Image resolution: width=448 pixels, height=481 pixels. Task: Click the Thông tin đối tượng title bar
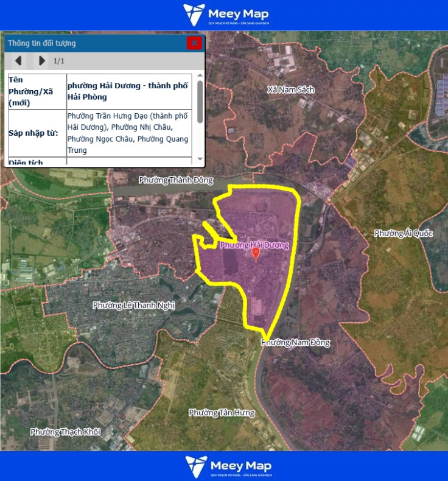pyautogui.click(x=91, y=43)
